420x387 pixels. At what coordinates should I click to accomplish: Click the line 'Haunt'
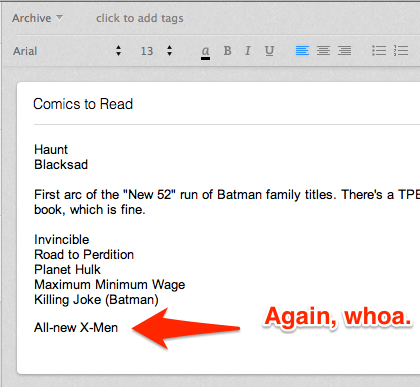click(x=51, y=149)
